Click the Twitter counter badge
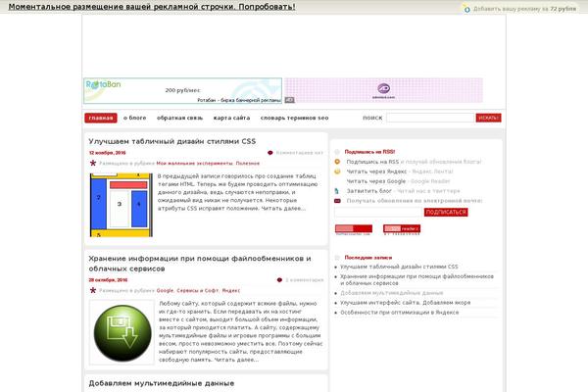The height and width of the screenshot is (392, 588). pyautogui.click(x=353, y=229)
